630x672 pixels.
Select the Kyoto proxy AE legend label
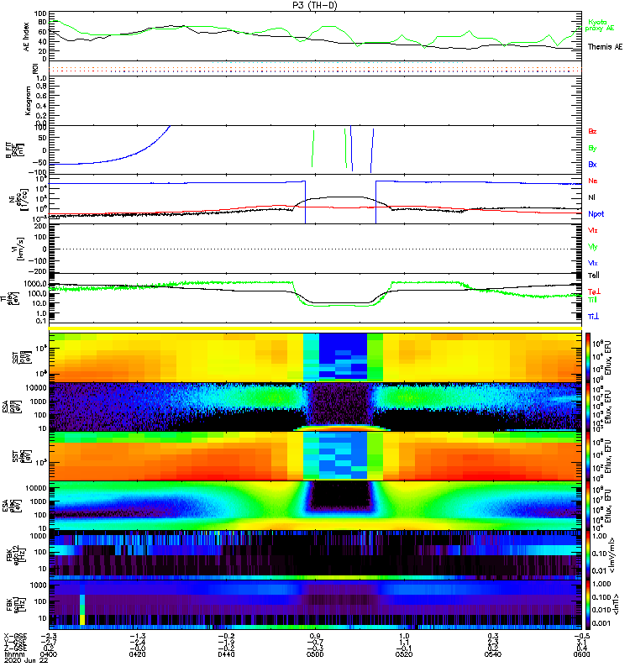coord(600,25)
